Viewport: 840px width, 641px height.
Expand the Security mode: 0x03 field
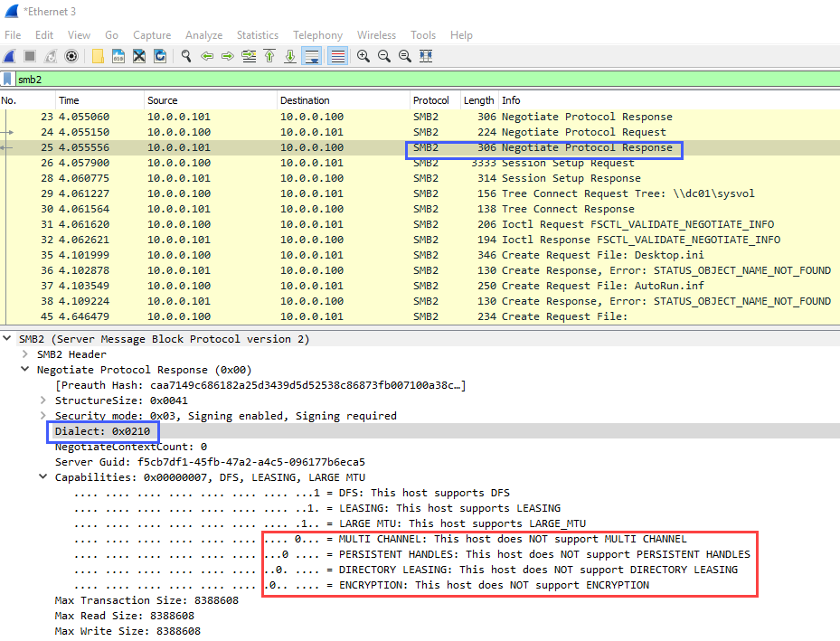pos(42,416)
